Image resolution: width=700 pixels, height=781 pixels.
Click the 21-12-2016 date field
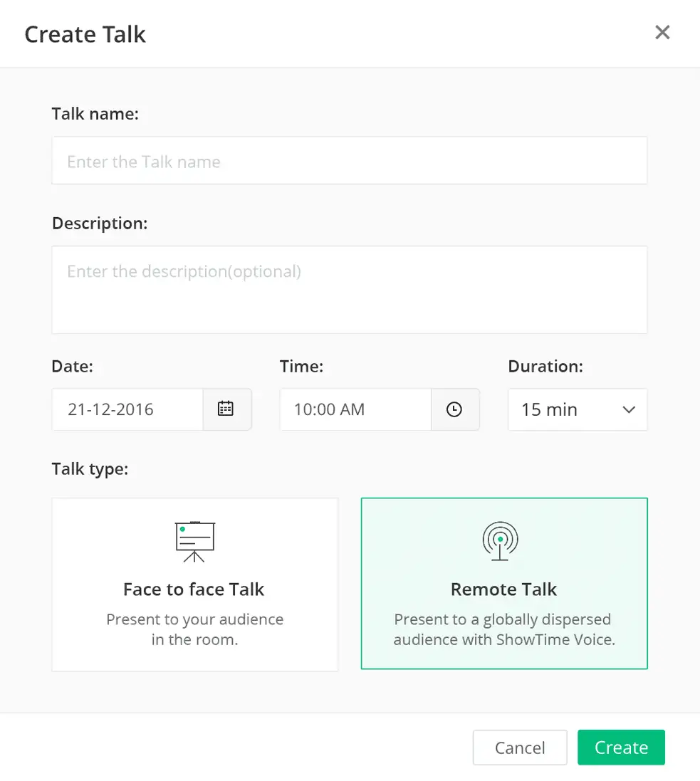pos(127,409)
